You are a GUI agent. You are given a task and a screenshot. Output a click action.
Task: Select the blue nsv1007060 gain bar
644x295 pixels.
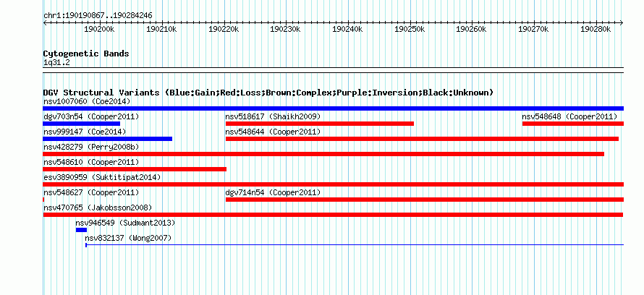(333, 108)
